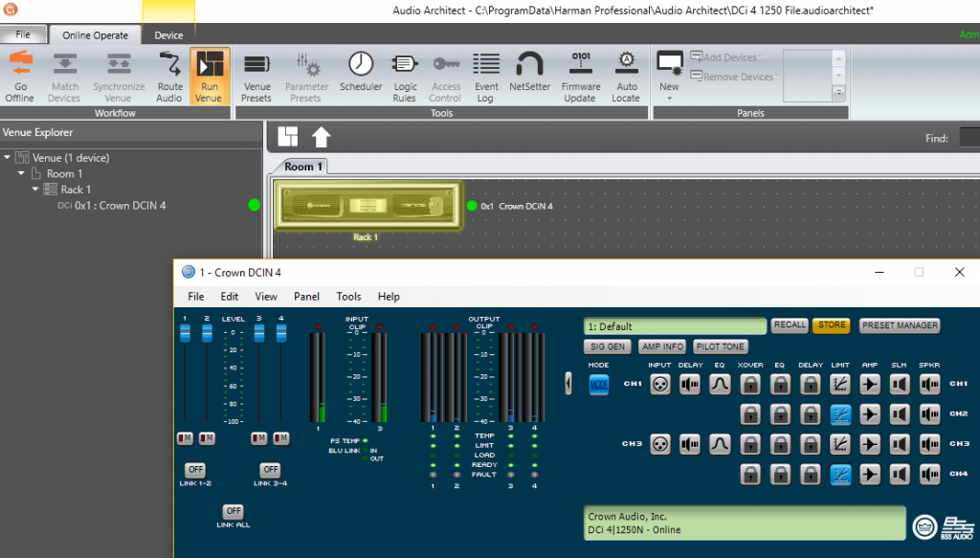Select the Room 1 tab
Screen dimensions: 980x558
point(303,167)
